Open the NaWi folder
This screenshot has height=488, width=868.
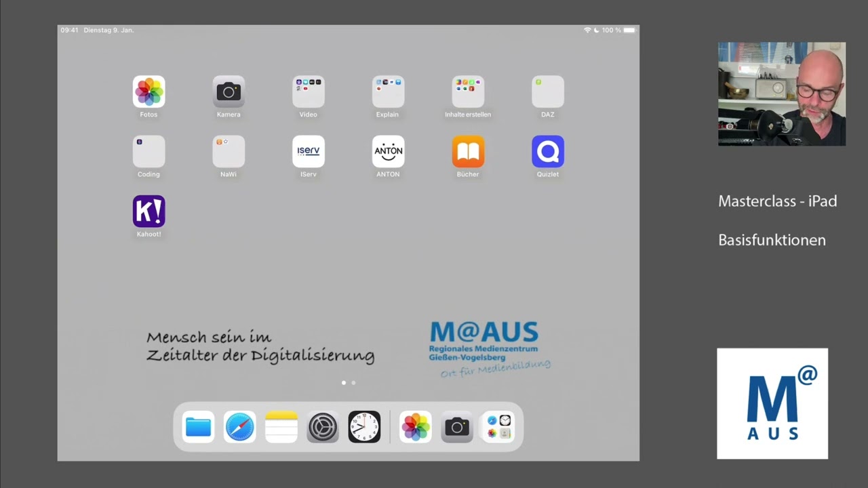click(229, 151)
